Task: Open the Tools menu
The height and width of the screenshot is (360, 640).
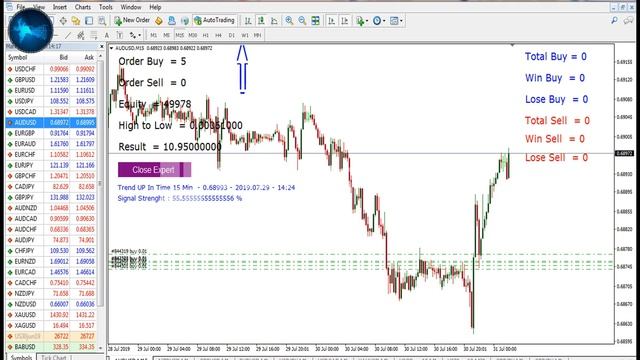Action: coord(106,7)
